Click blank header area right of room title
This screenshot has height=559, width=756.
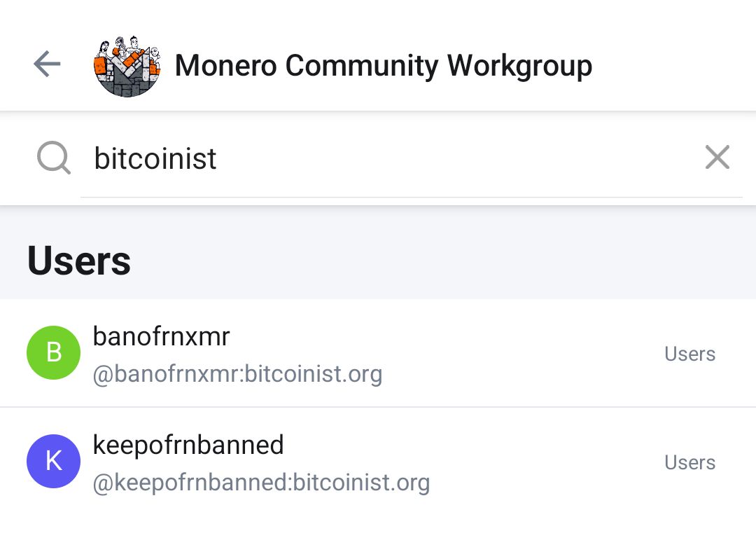(x=672, y=66)
